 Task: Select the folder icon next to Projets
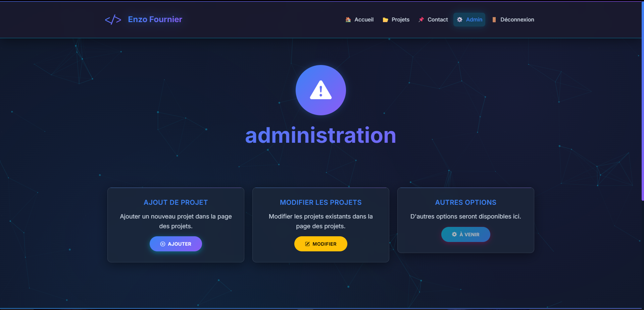385,19
